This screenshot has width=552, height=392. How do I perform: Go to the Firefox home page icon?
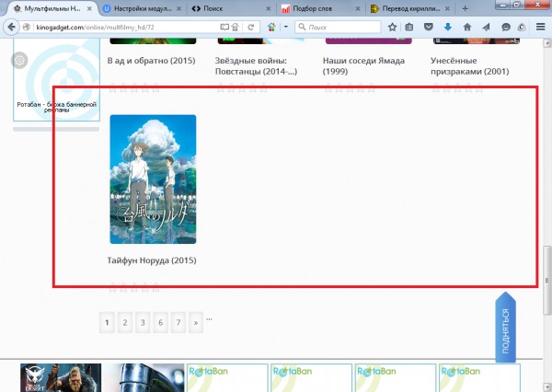(x=467, y=27)
